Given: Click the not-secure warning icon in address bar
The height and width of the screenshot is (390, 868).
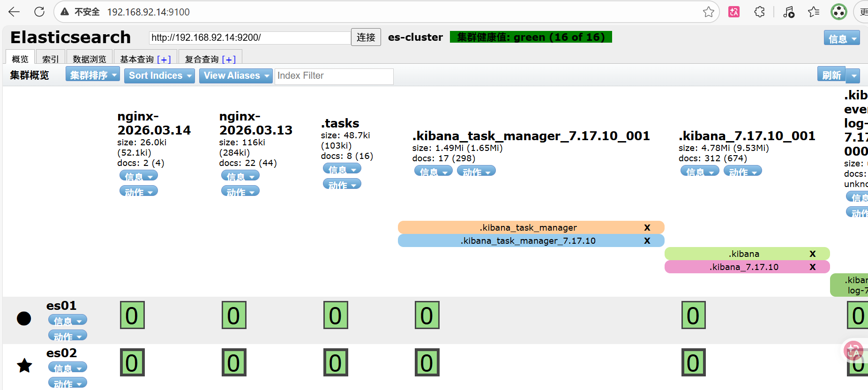Looking at the screenshot, I should click(x=65, y=12).
